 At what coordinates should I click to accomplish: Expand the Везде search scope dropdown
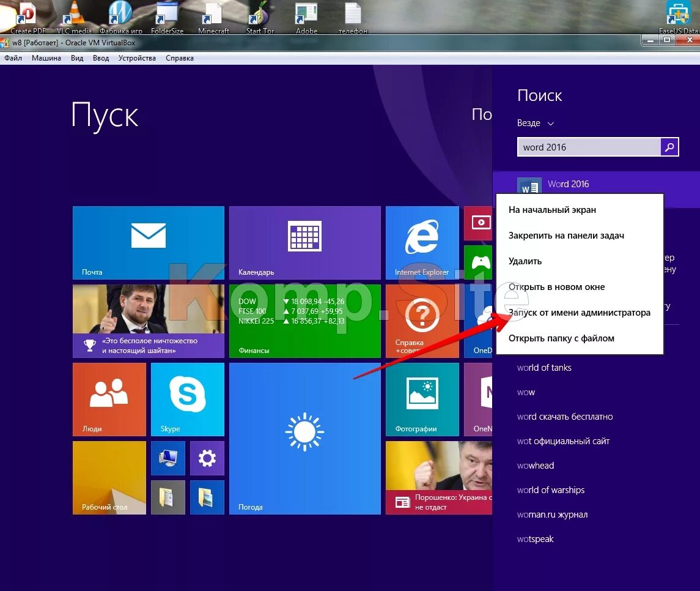pyautogui.click(x=536, y=123)
